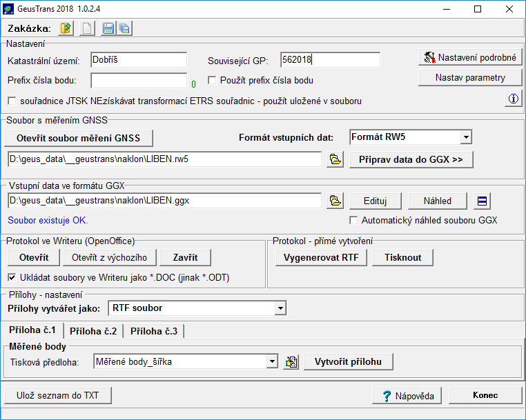Browse for the LIBEN.ggx file with folder icon
526x420 pixels.
(335, 201)
